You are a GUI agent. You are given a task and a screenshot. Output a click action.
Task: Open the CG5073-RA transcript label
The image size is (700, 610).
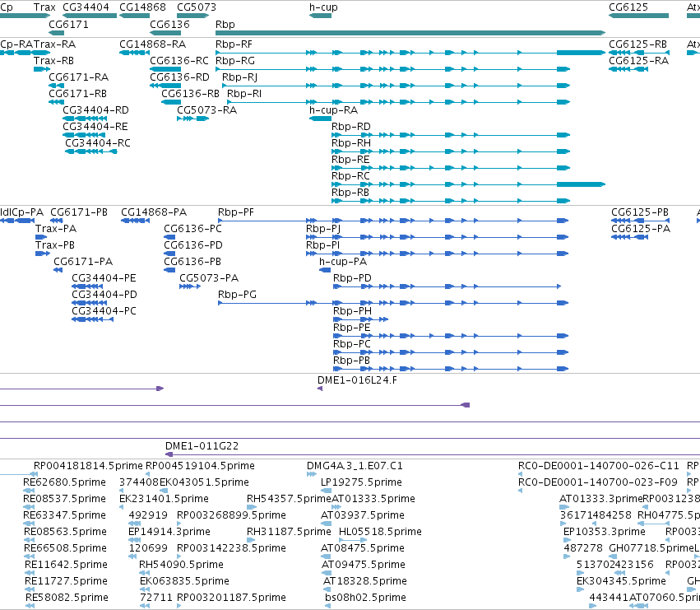(x=207, y=110)
